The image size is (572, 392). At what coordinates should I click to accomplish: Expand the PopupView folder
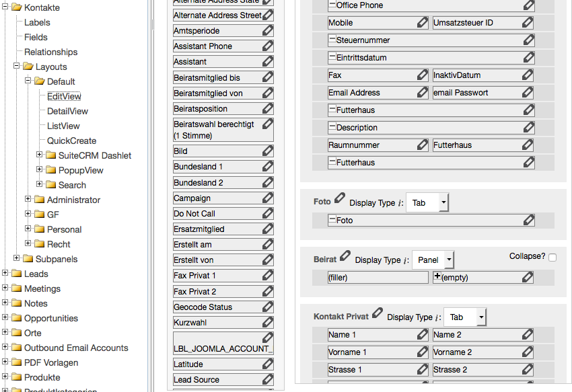(x=40, y=169)
